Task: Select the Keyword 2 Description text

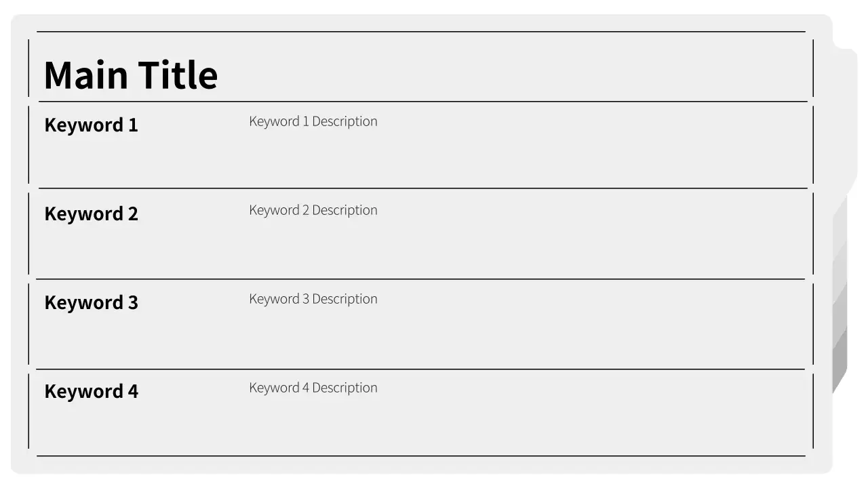Action: pyautogui.click(x=313, y=210)
